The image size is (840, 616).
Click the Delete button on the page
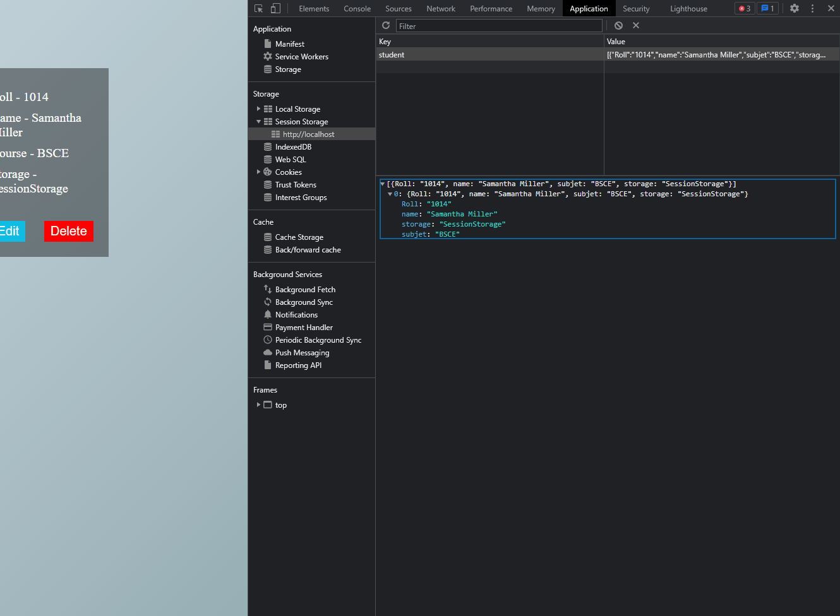(x=68, y=231)
